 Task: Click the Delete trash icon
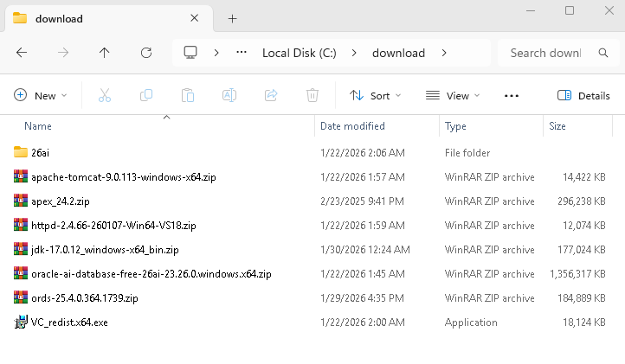tap(312, 96)
